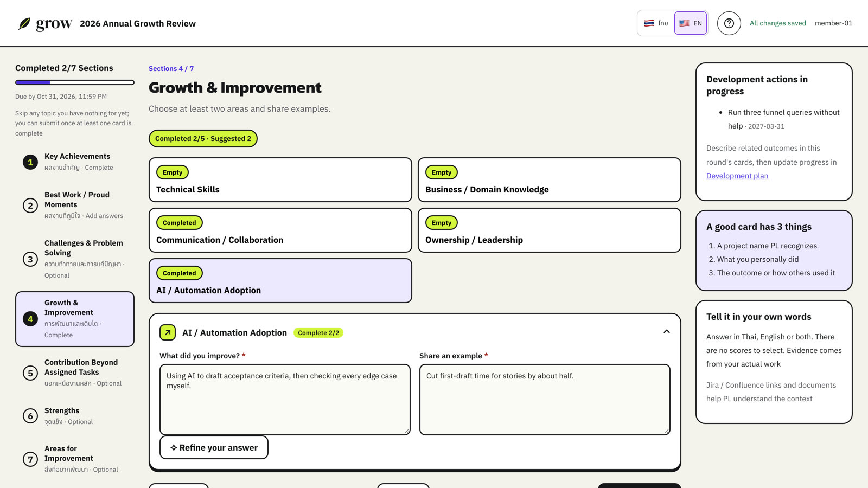Click the AI / Automation Adoption arrow icon
The width and height of the screenshot is (868, 488).
point(168,332)
